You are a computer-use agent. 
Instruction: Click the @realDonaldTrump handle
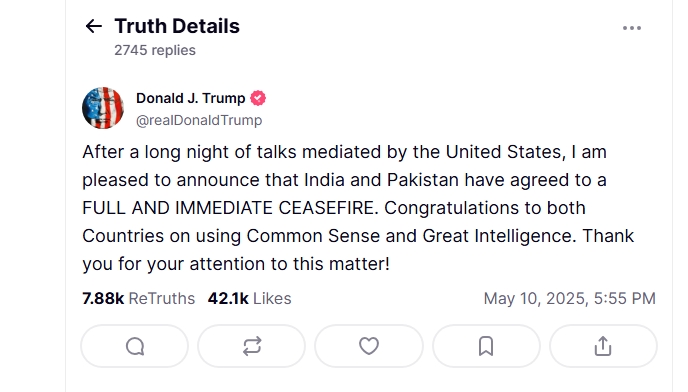[x=199, y=120]
